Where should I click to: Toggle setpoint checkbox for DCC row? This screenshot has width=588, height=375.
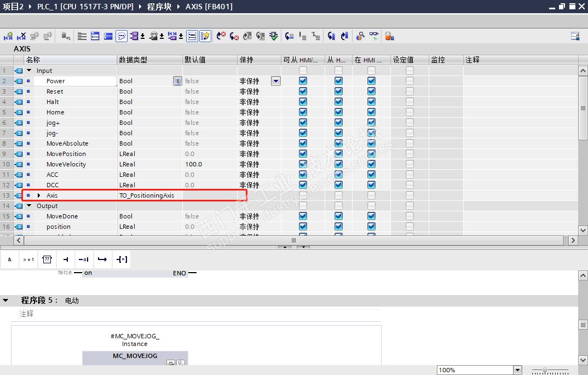point(410,185)
